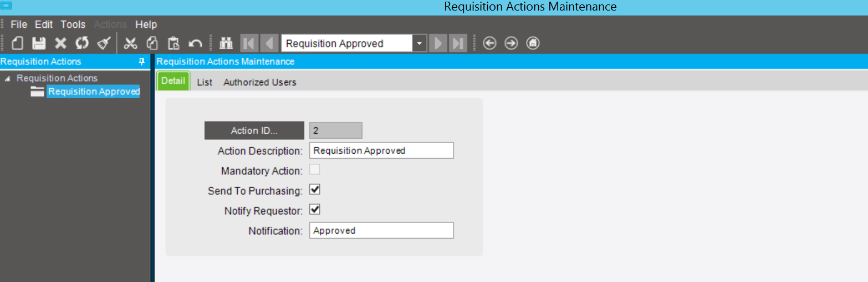Jump to the first record

(248, 43)
